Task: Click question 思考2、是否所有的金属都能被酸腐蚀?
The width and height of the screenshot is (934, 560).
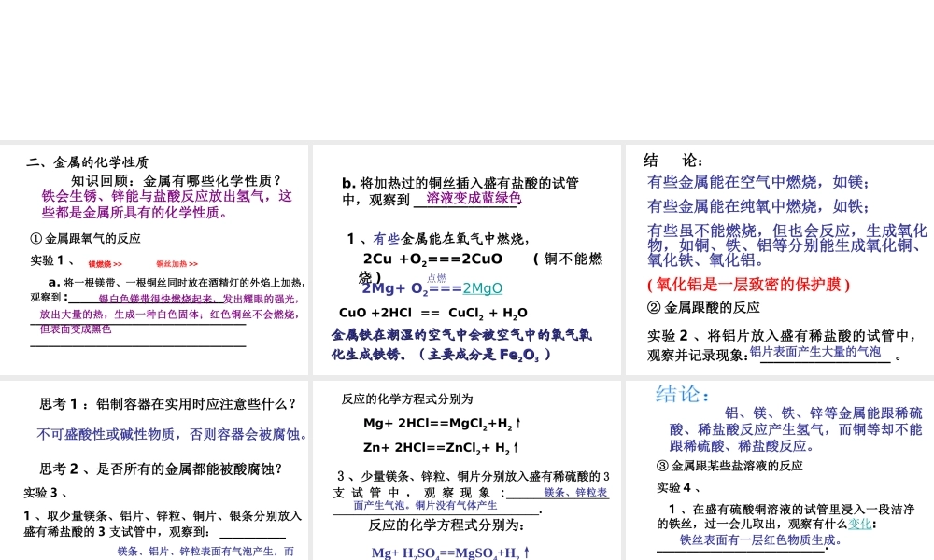Action: 161,469
